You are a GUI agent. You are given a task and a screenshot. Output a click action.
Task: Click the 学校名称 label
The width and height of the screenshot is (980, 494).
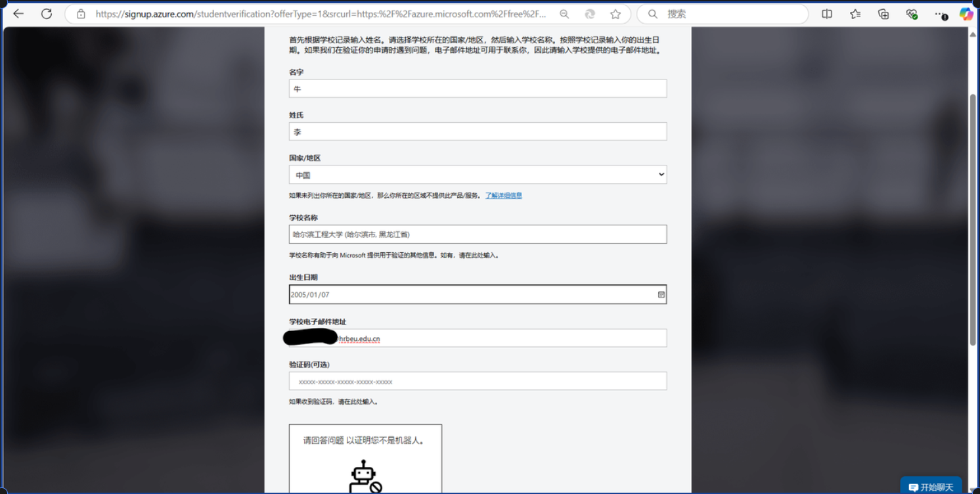tap(303, 217)
